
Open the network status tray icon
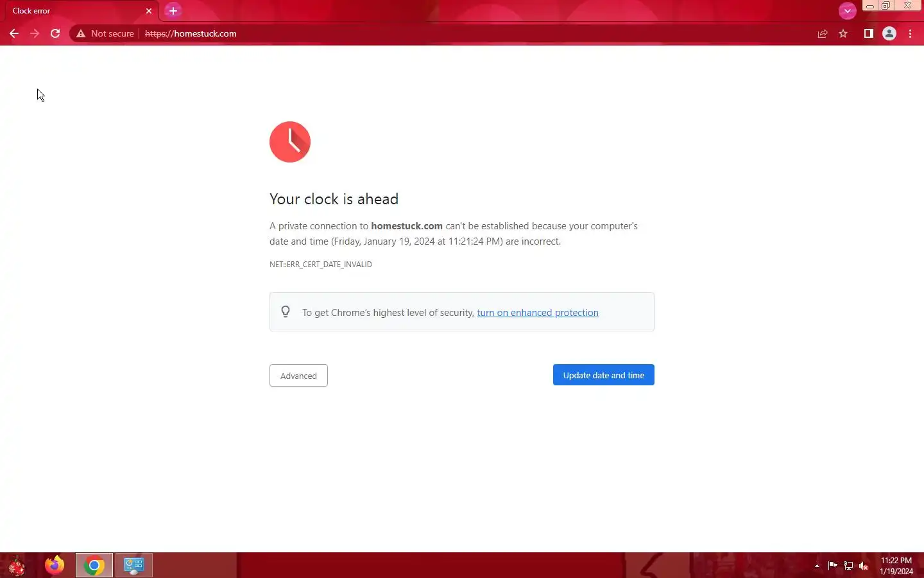[848, 566]
